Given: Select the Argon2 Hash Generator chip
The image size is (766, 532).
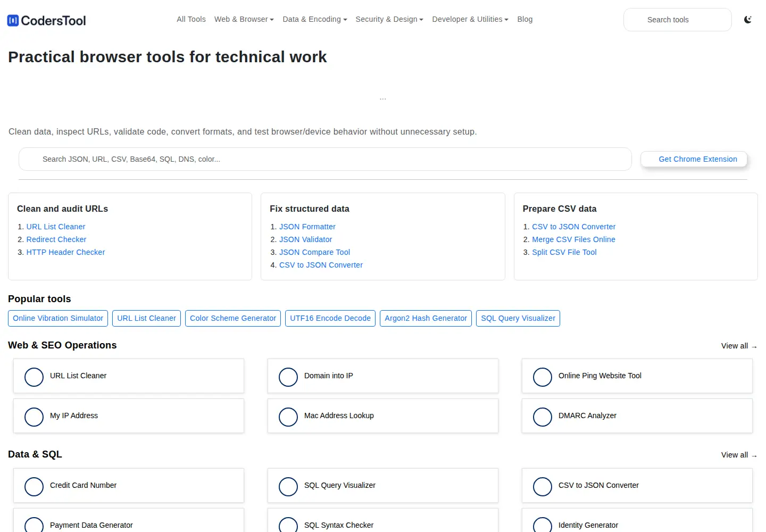Looking at the screenshot, I should coord(426,318).
